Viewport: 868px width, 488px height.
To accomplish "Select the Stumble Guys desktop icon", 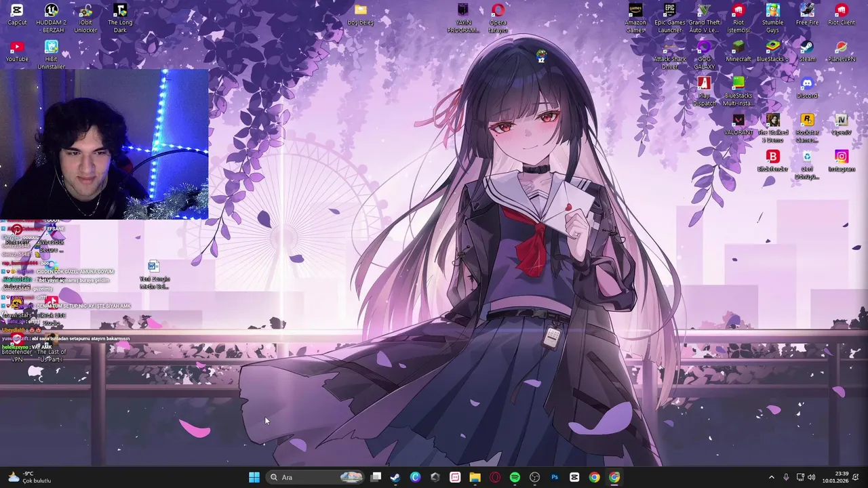I will pos(772,18).
